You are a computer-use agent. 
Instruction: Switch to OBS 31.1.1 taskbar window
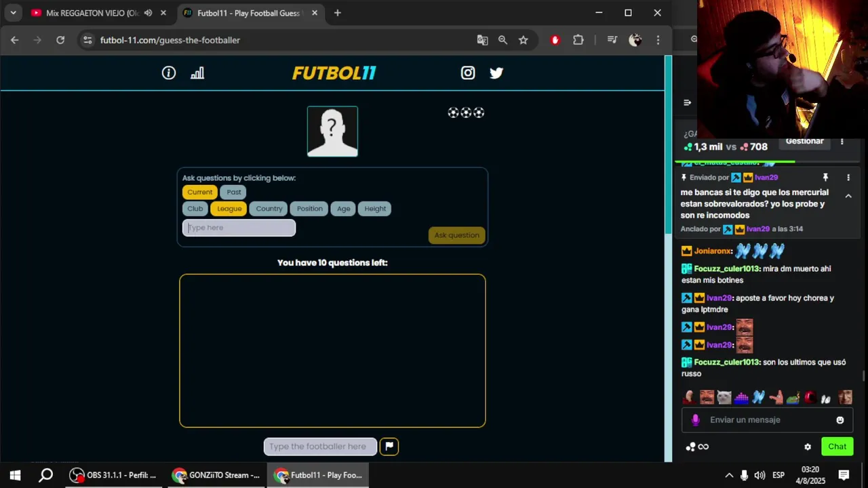click(x=113, y=475)
